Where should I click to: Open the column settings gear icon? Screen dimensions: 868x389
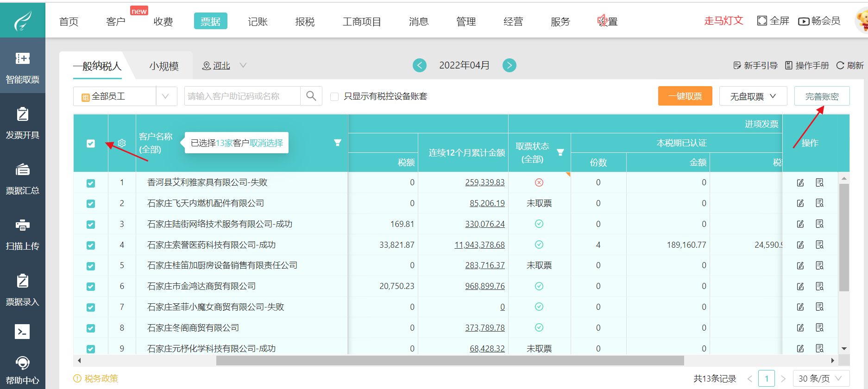click(122, 143)
